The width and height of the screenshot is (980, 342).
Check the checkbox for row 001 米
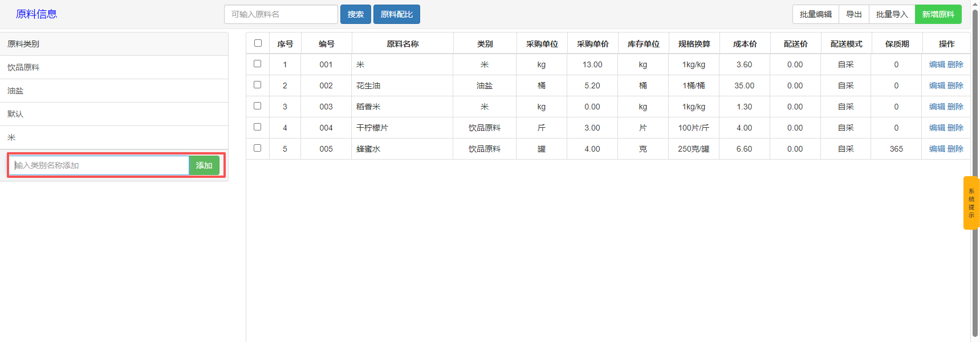[257, 64]
